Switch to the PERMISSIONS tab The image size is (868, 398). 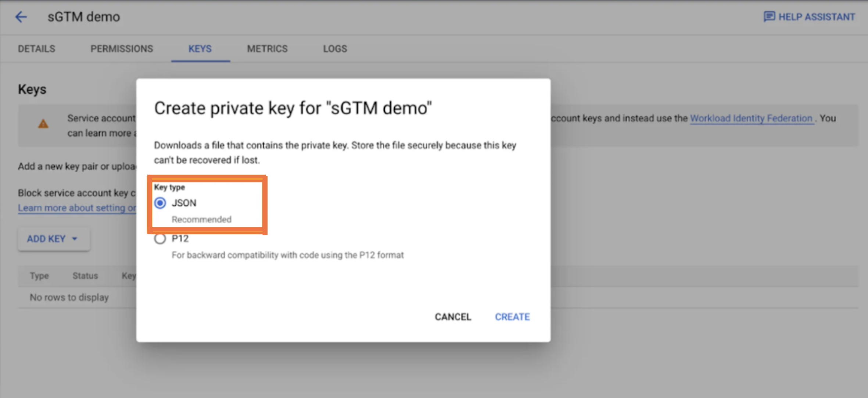click(122, 49)
